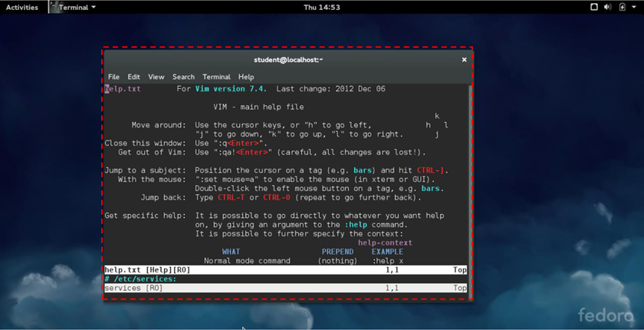The height and width of the screenshot is (330, 644).
Task: Click the volume speaker icon in top bar
Action: point(607,7)
